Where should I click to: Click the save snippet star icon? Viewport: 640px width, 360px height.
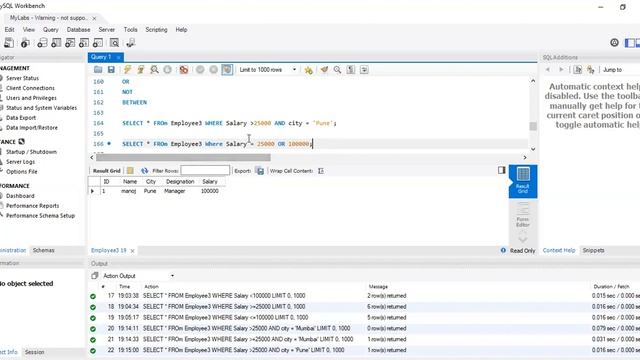coord(309,70)
